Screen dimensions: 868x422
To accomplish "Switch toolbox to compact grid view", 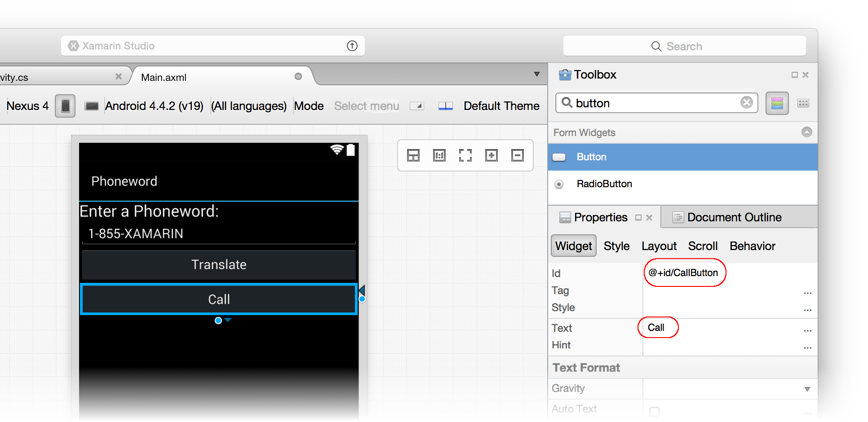I will tap(803, 103).
